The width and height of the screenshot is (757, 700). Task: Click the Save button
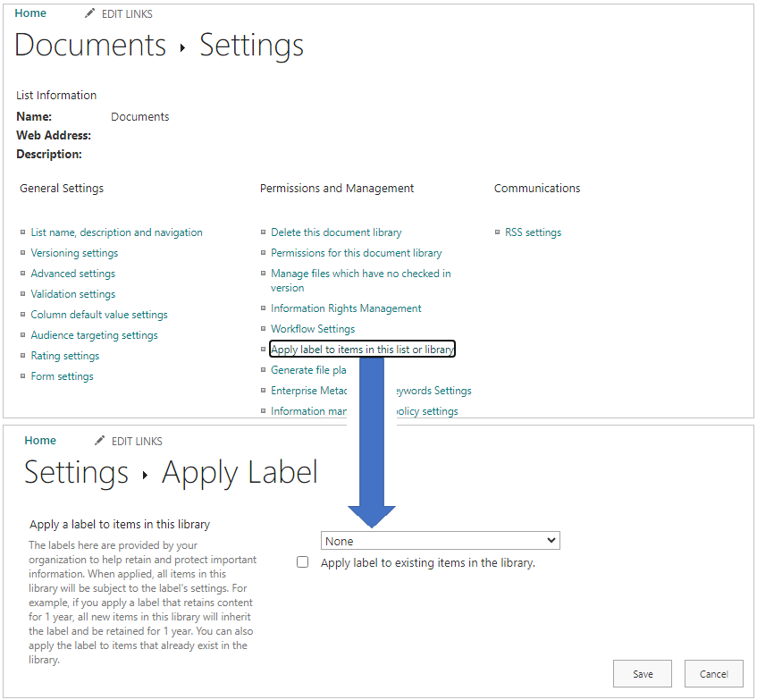[x=642, y=673]
